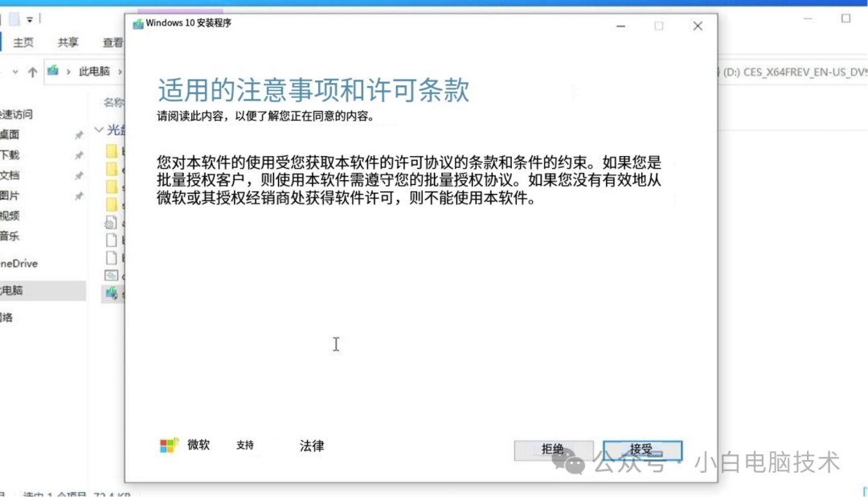Click the 拒绝 button to decline the license

554,450
